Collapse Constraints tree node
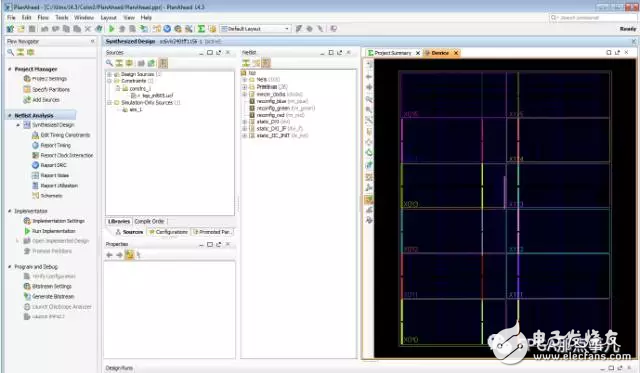 tap(109, 81)
